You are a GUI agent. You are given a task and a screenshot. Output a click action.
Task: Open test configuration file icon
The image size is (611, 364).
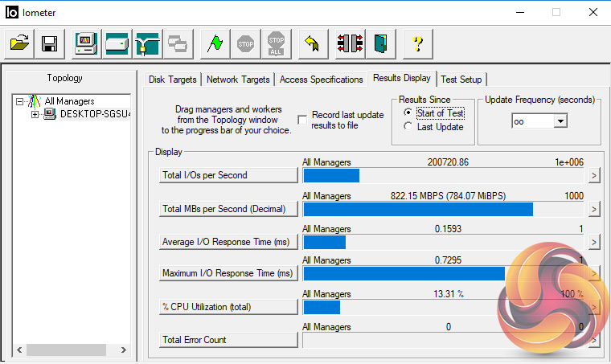[x=19, y=43]
